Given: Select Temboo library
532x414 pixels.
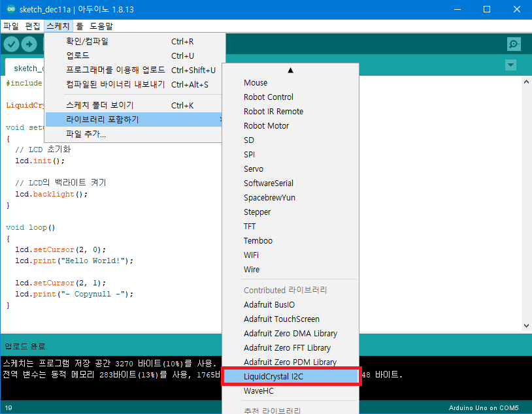Looking at the screenshot, I should tap(290, 241).
